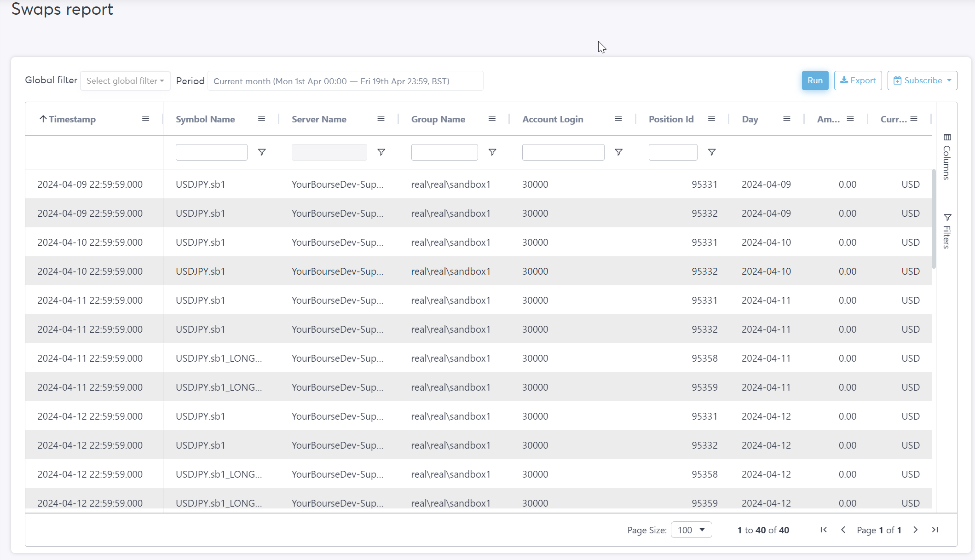Viewport: 975px width, 560px height.
Task: Focus the Group Name filter input
Action: point(444,152)
